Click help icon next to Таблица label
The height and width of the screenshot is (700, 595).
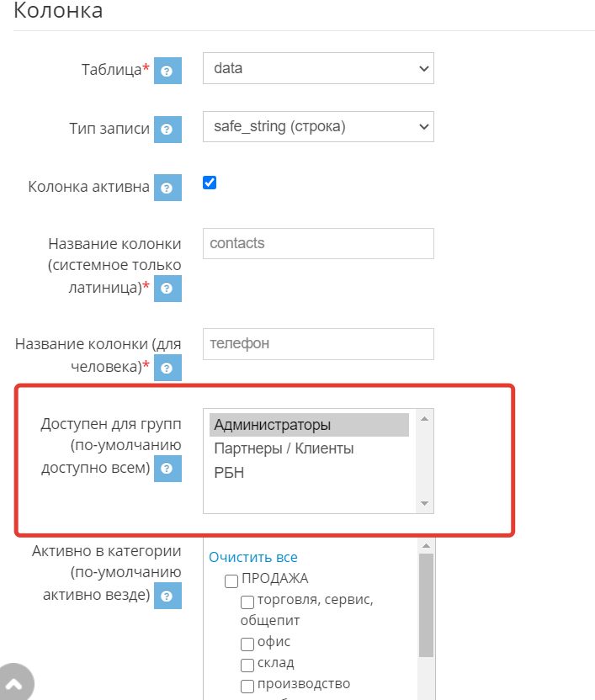pos(167,71)
